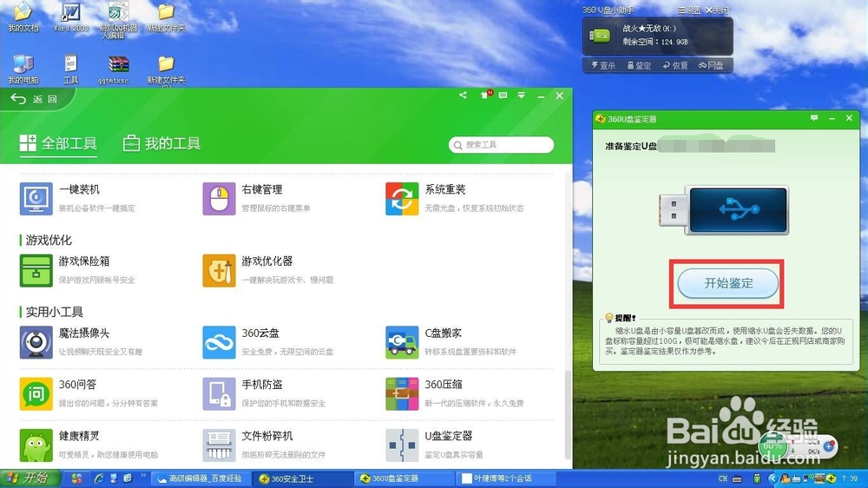Open the 叶健博等2个会话 taskbar item

tap(503, 478)
